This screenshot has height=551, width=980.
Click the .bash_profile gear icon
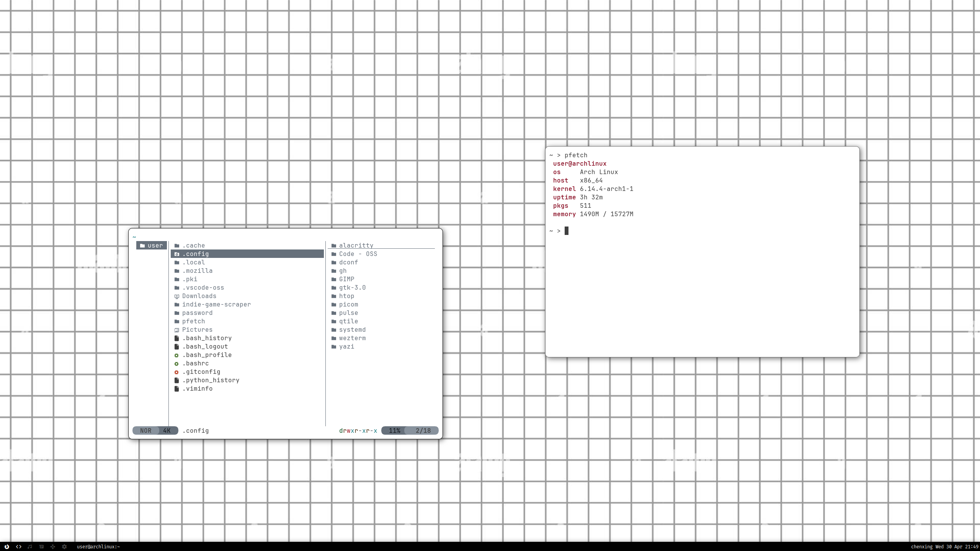pyautogui.click(x=177, y=355)
